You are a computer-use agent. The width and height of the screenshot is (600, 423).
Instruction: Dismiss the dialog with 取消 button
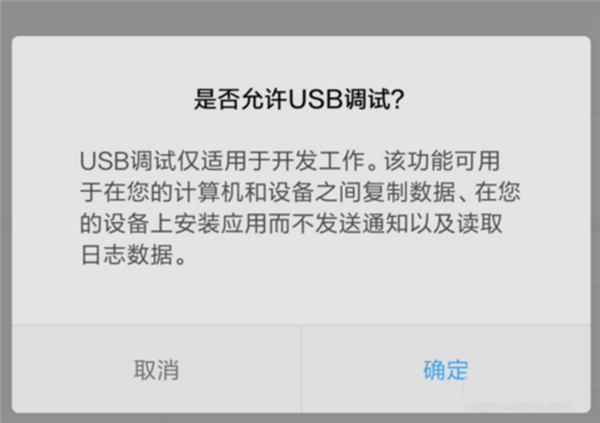pyautogui.click(x=157, y=370)
